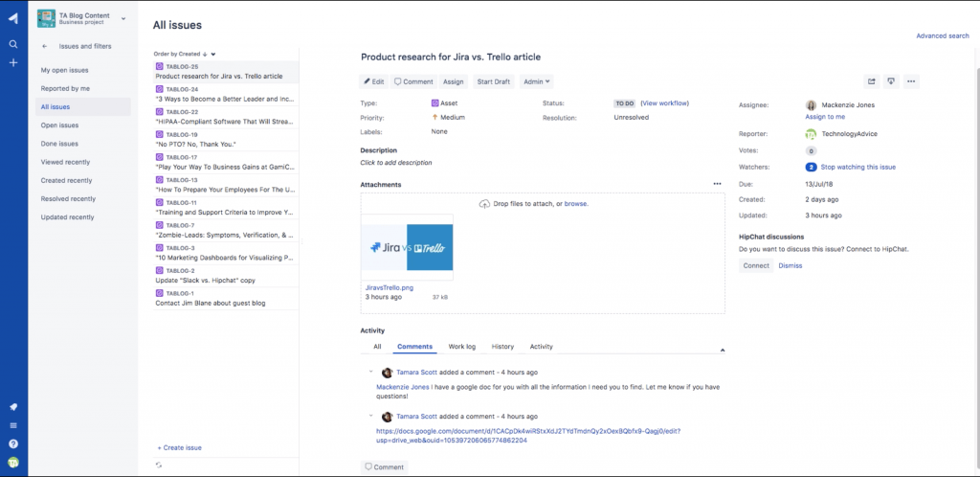The image size is (980, 477).
Task: Click the Start Draft button
Action: pos(494,82)
